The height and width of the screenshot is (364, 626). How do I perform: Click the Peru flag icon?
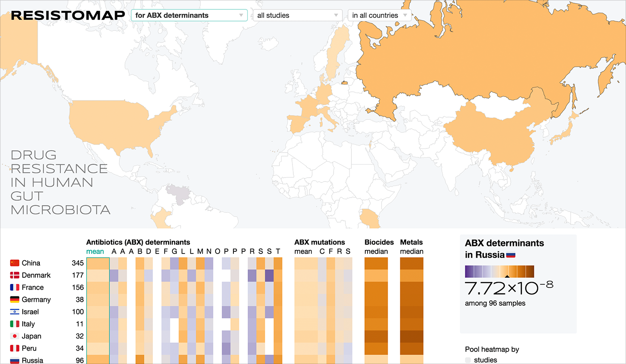coord(15,348)
